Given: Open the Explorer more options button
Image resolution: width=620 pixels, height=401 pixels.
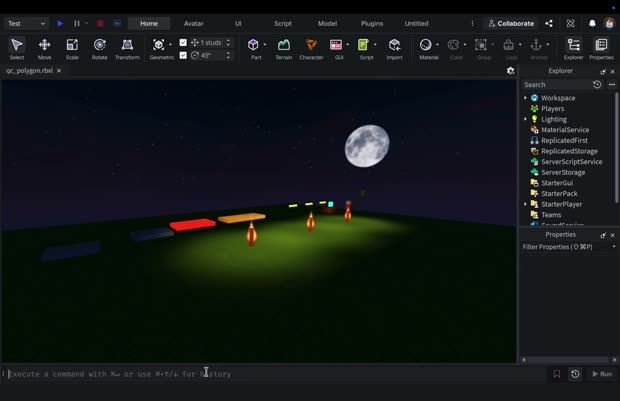Looking at the screenshot, I should [612, 84].
